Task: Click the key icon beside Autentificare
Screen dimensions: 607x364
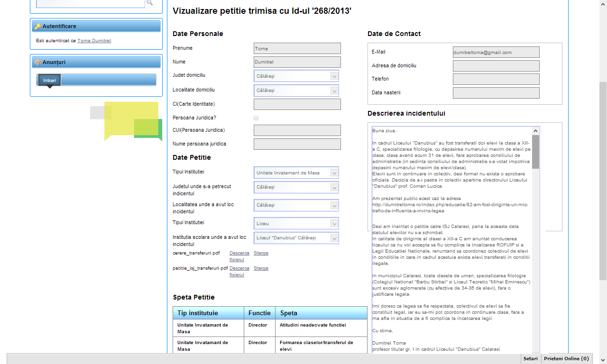Action: [x=38, y=26]
